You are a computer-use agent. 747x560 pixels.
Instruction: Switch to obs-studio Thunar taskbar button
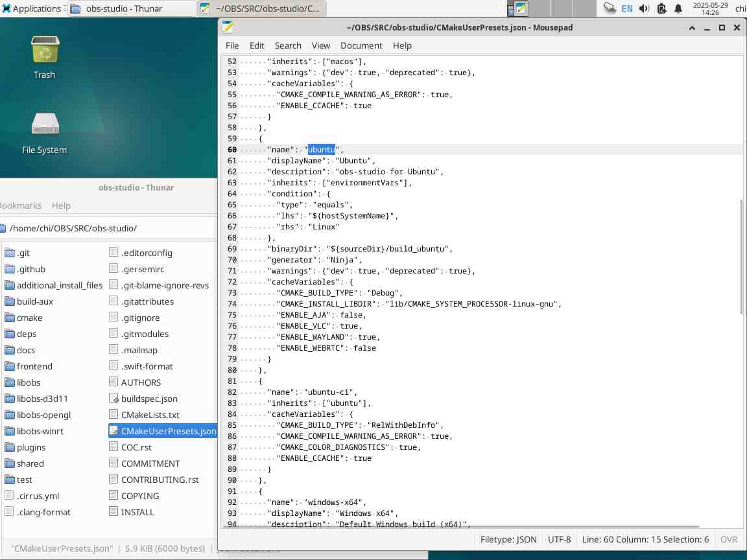pos(131,8)
